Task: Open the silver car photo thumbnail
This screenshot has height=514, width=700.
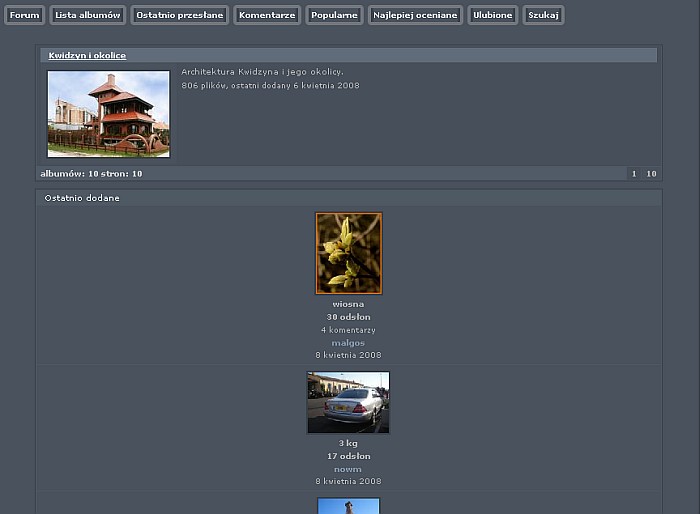Action: coord(348,402)
